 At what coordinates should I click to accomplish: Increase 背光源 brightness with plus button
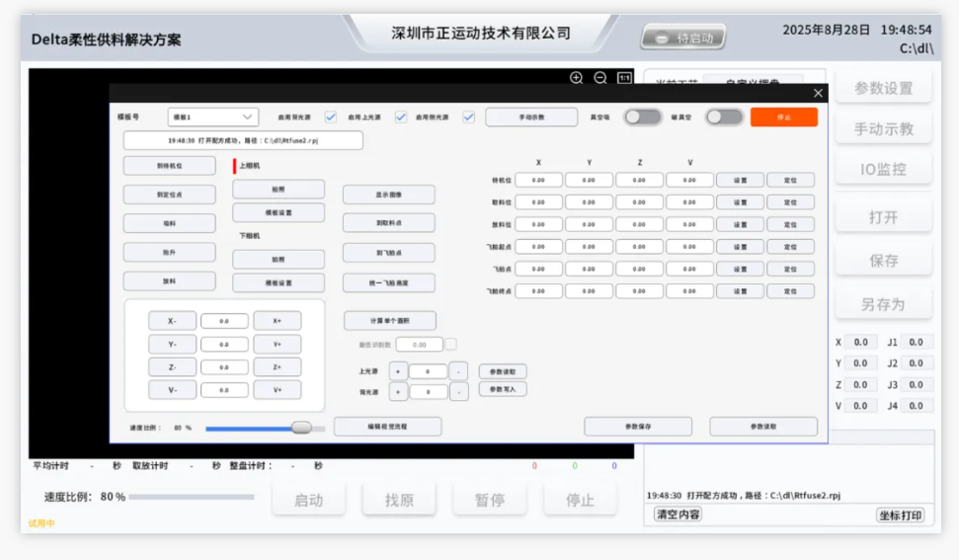(x=398, y=391)
